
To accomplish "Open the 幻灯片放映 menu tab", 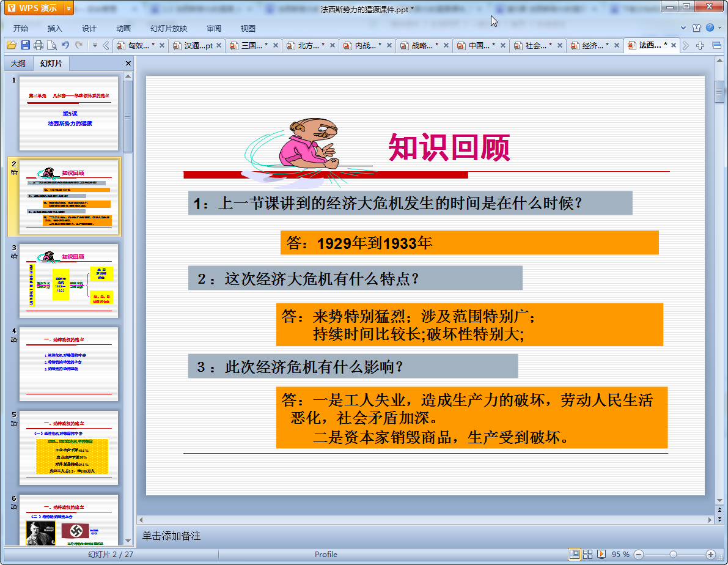I will tap(169, 28).
